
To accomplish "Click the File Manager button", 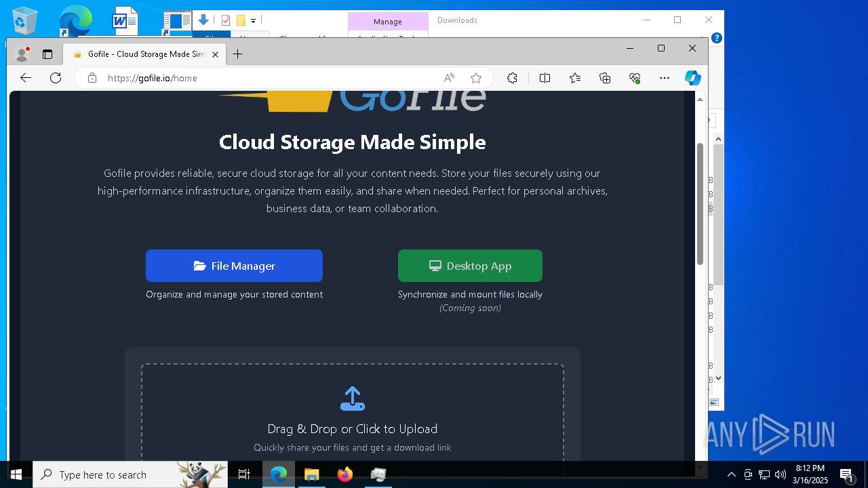I will [234, 266].
